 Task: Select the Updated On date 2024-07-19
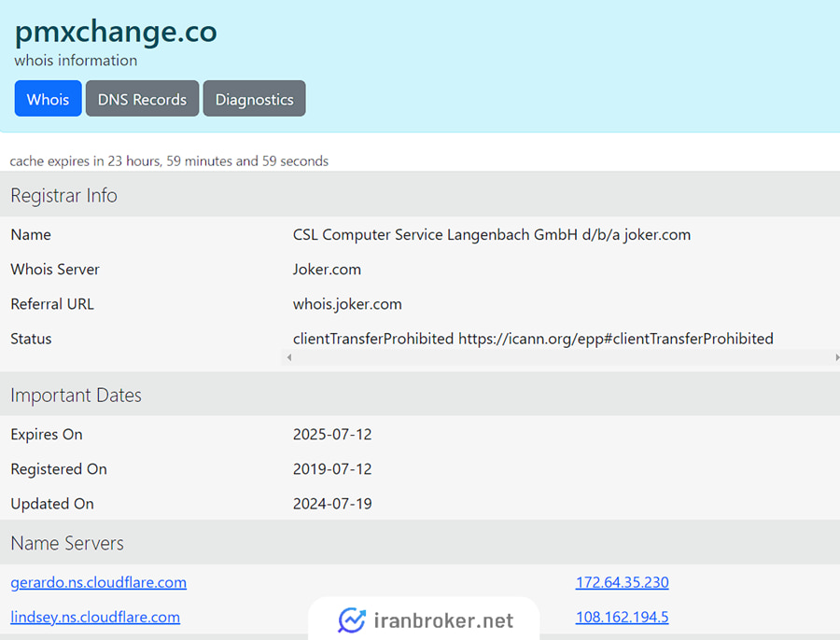[332, 504]
